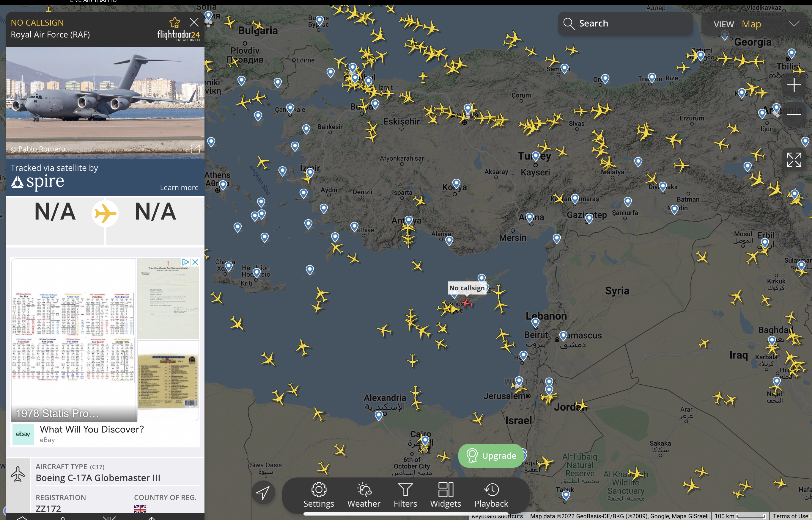Open the Widgets panel

coord(445,495)
